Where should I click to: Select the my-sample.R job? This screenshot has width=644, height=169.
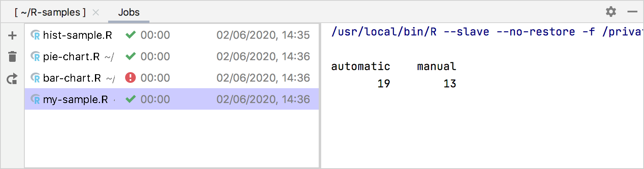coord(75,99)
